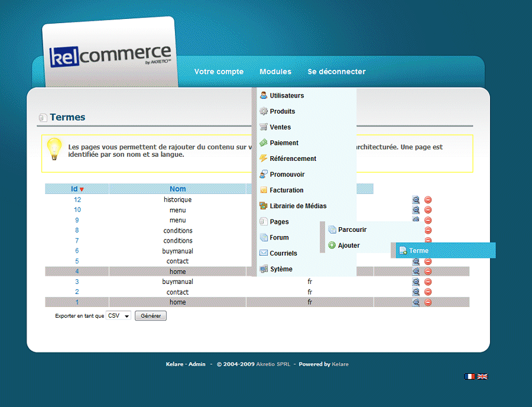532x407 pixels.
Task: Open Utilisateurs in the Modules menu
Action: tap(287, 96)
